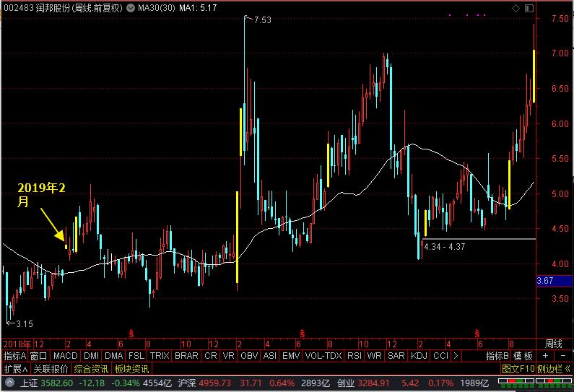Image resolution: width=574 pixels, height=392 pixels.
Task: Select the VR indicator tab
Action: point(228,356)
